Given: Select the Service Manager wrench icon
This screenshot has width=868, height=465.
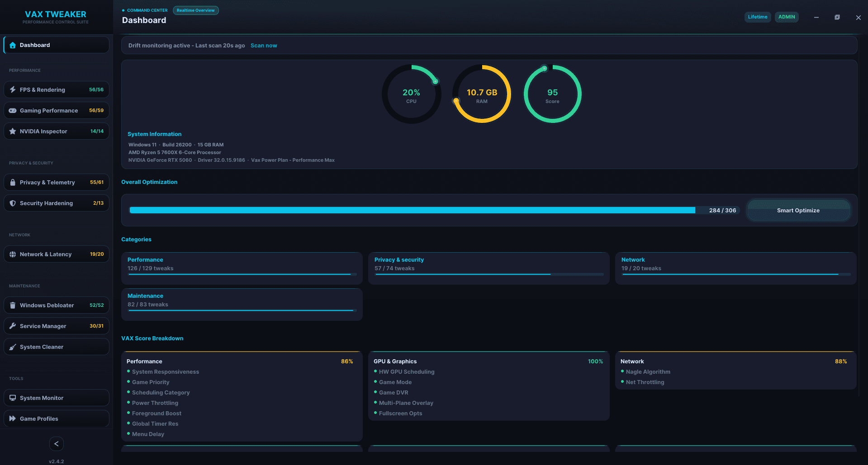Looking at the screenshot, I should pos(12,326).
